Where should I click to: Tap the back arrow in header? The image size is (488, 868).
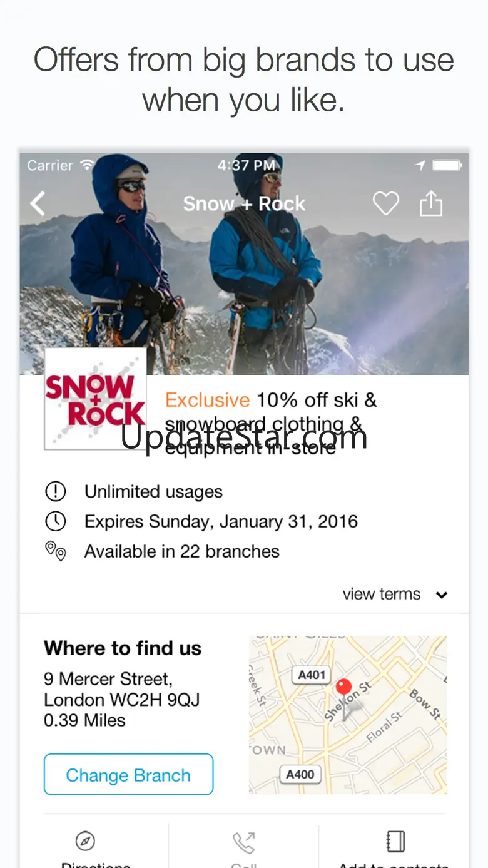tap(38, 204)
